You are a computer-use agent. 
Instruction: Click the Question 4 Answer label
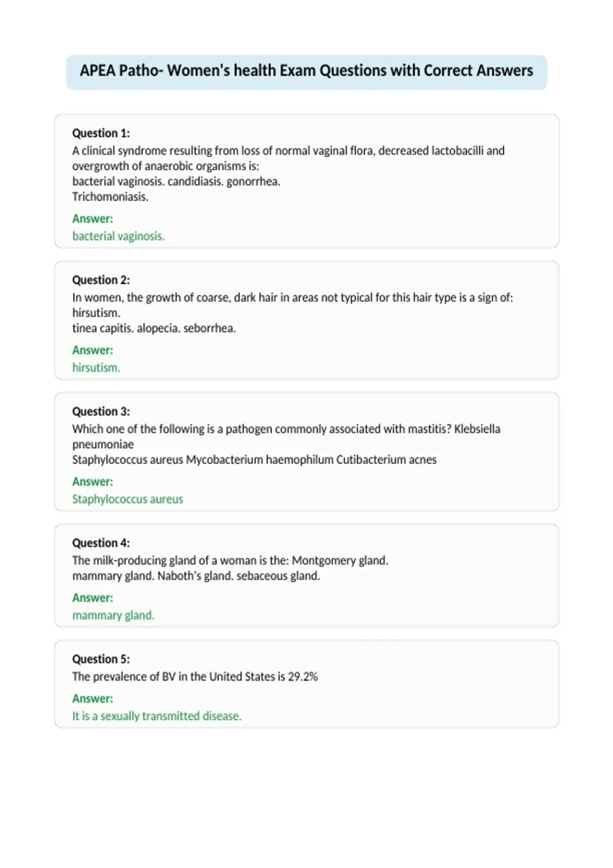[x=92, y=598]
